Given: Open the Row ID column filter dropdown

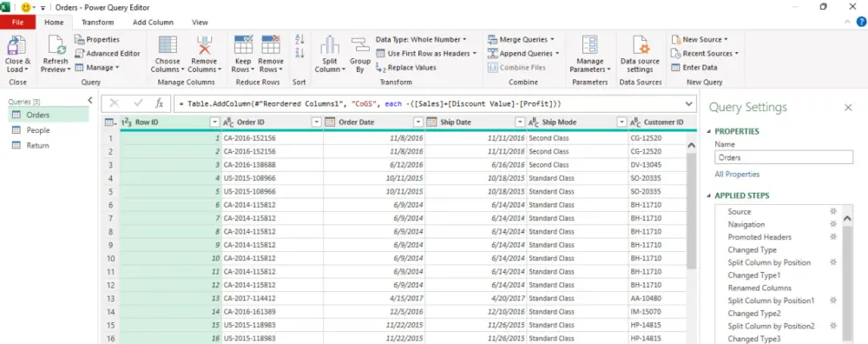Looking at the screenshot, I should pos(214,122).
